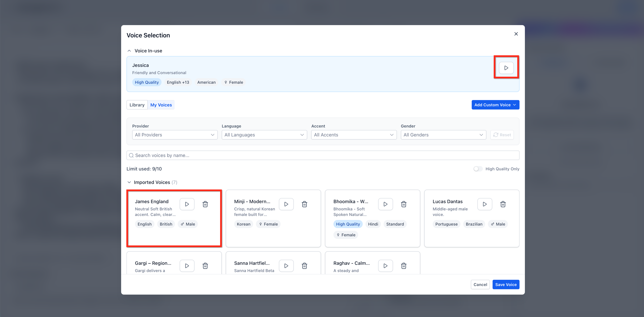Viewport: 644px width, 317px height.
Task: Switch to the Library tab
Action: (137, 105)
